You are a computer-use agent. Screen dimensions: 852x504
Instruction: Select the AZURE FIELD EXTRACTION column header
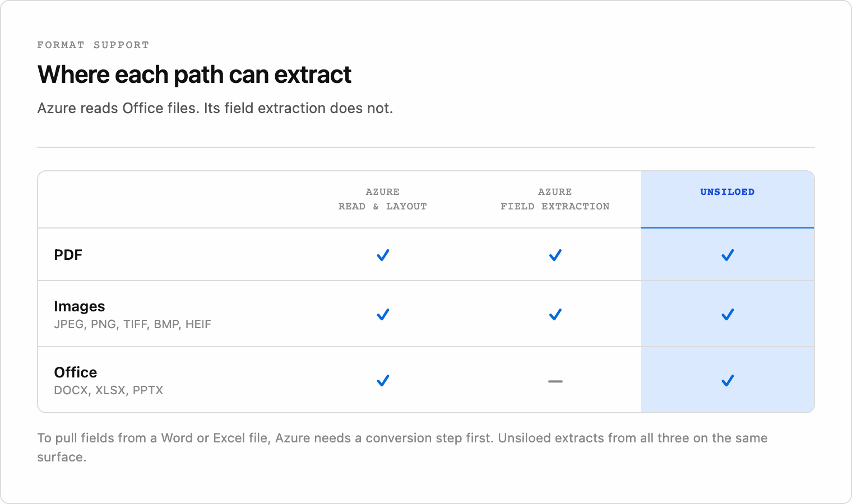tap(555, 199)
